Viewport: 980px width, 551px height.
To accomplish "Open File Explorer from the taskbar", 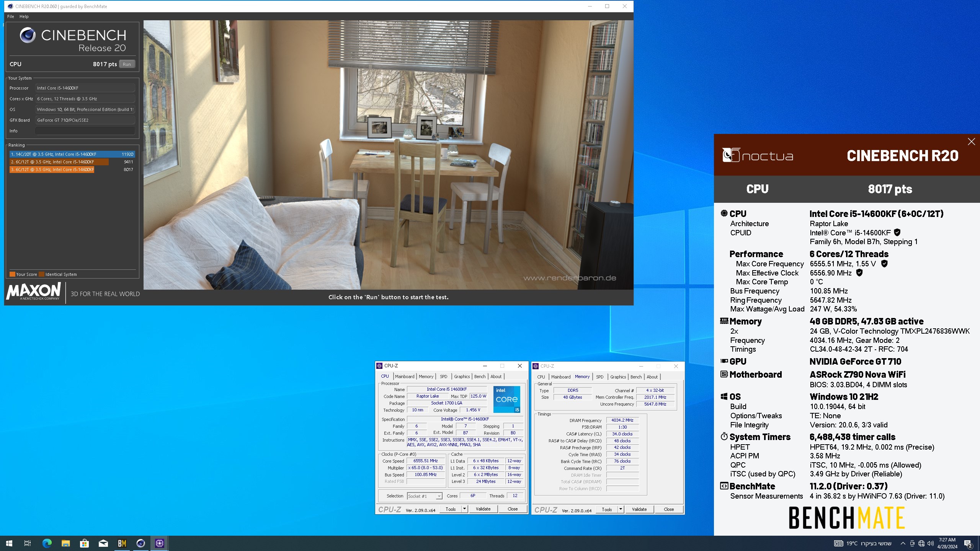I will click(65, 543).
